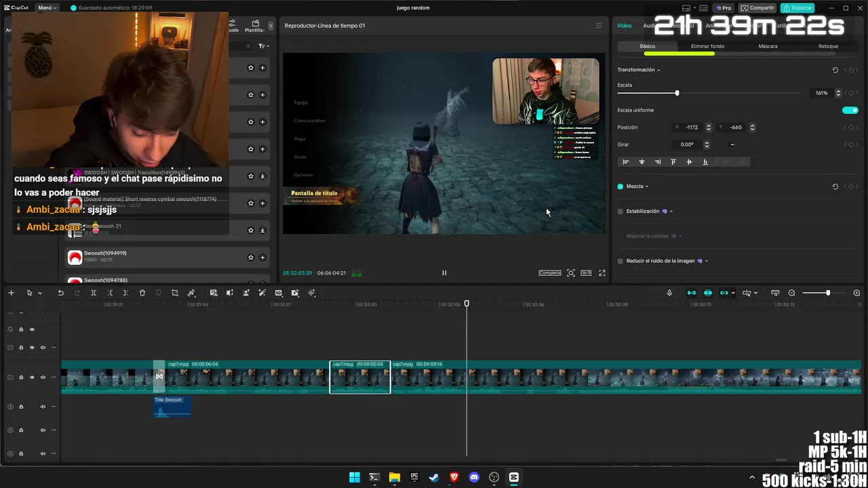Favorite the Swoosh(1094919) sound with star
The width and height of the screenshot is (868, 488).
251,258
